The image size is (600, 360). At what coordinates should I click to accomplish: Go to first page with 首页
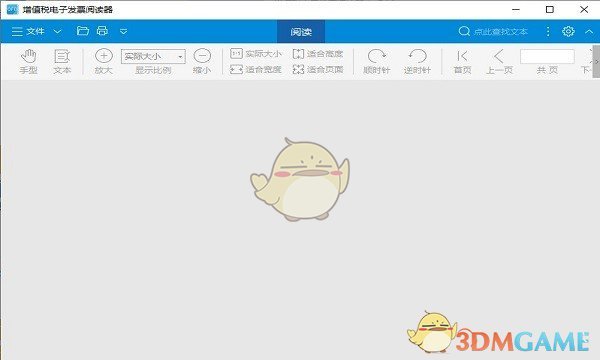(462, 61)
